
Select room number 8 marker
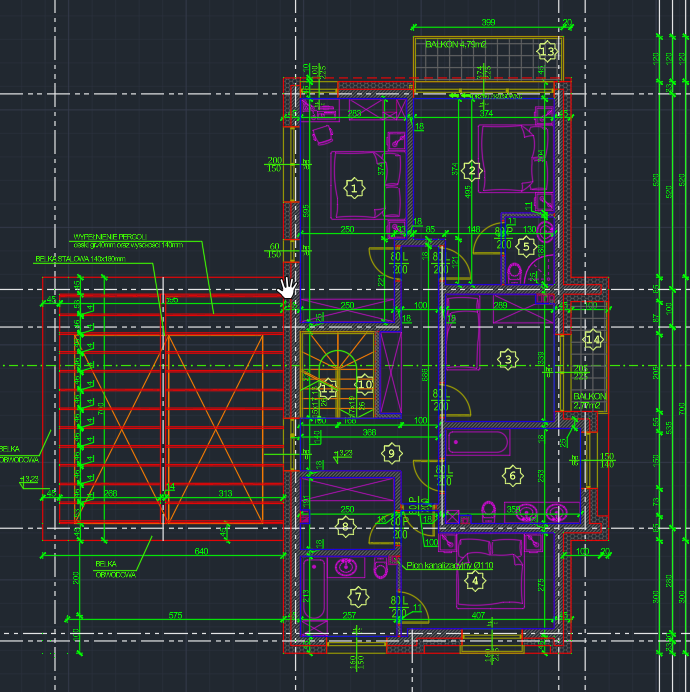346,525
